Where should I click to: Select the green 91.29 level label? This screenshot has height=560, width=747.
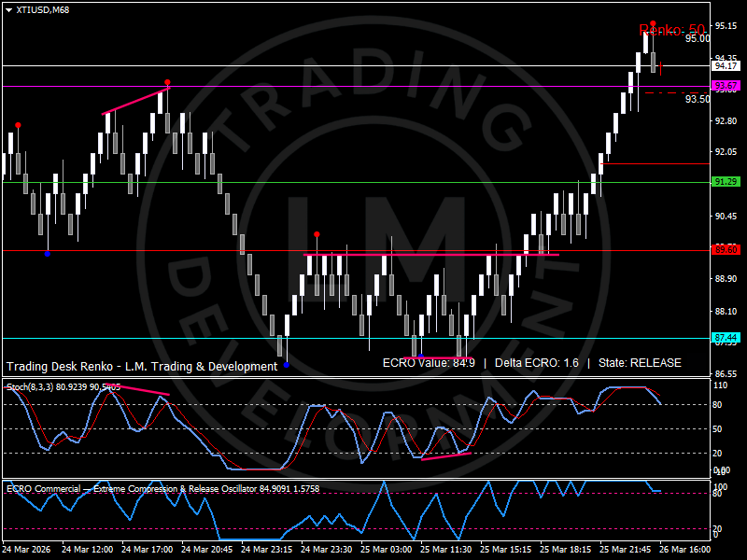pyautogui.click(x=726, y=181)
